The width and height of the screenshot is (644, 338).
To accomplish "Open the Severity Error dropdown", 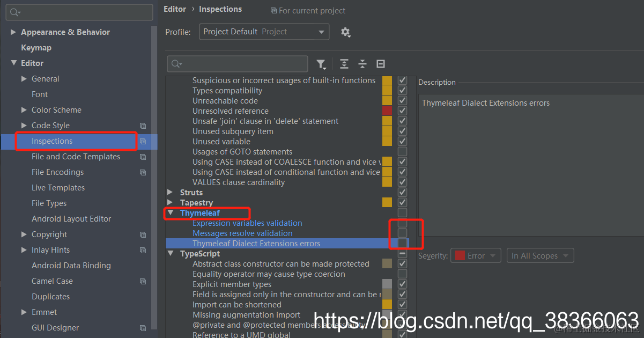I will 476,256.
